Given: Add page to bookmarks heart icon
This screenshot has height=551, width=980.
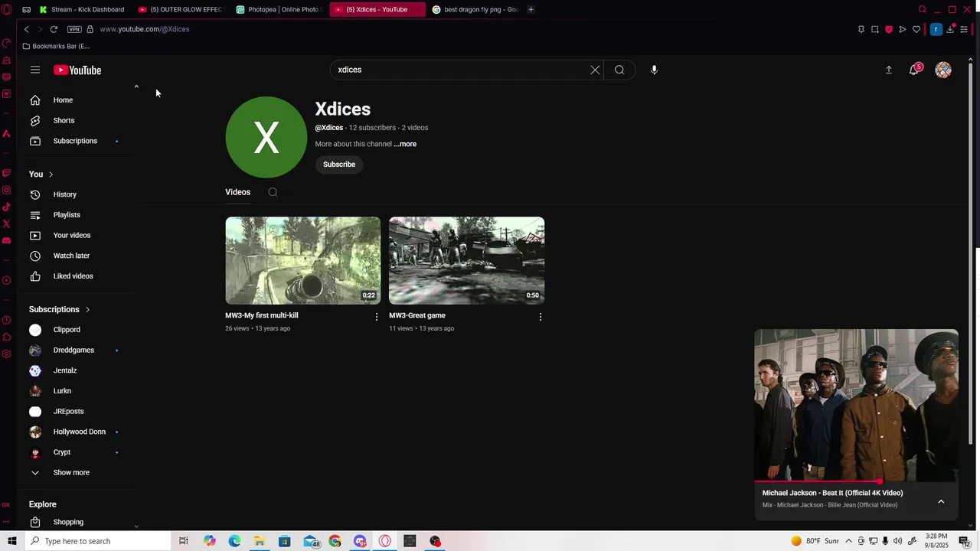Looking at the screenshot, I should [x=916, y=29].
